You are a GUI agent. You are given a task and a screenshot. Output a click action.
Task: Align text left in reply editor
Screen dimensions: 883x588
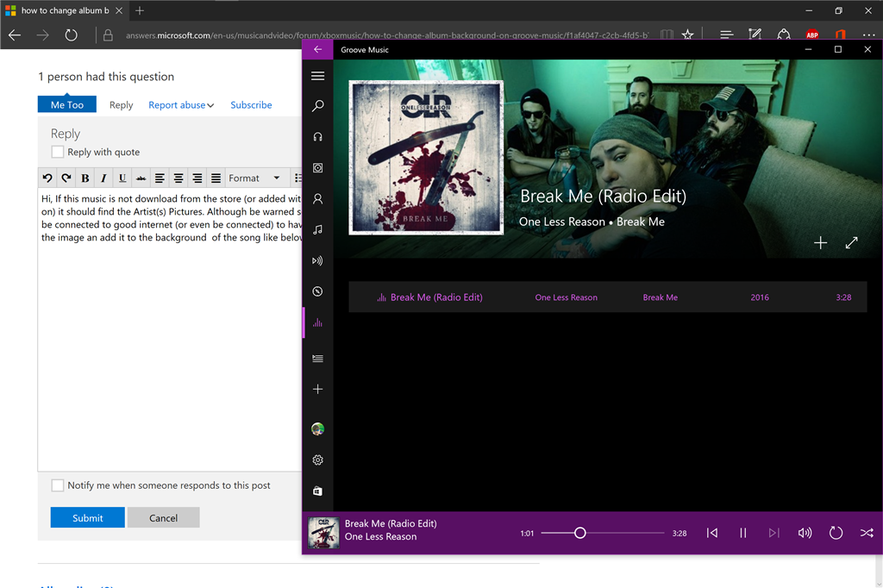(160, 178)
